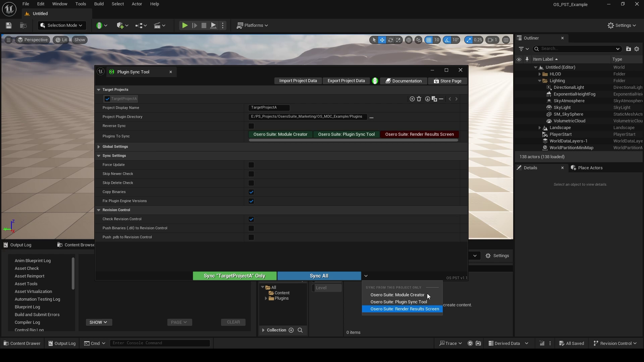Viewport: 644px width, 362px height.
Task: Open the content browse icon beside save
Action: (23, 25)
